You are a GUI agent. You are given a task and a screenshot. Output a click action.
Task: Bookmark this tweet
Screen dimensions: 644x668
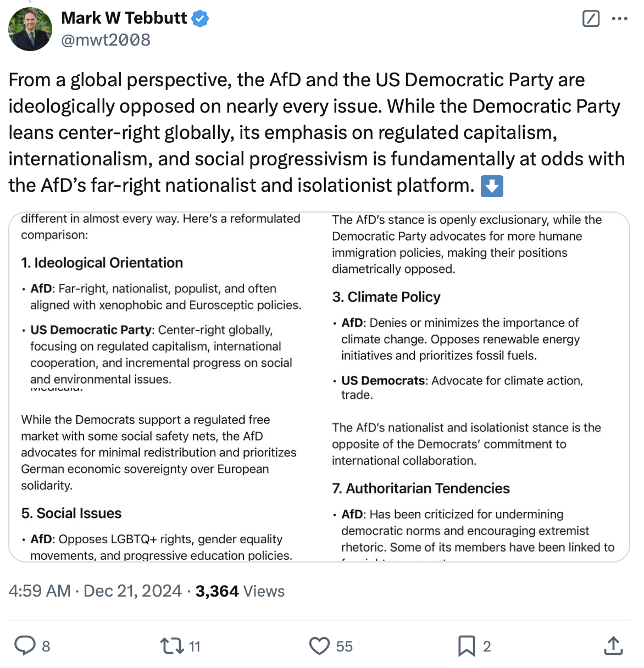467,645
